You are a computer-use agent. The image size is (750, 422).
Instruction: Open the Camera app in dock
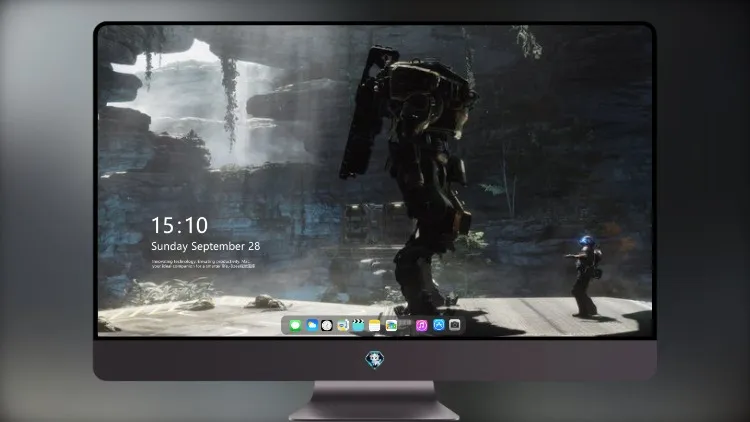[455, 325]
